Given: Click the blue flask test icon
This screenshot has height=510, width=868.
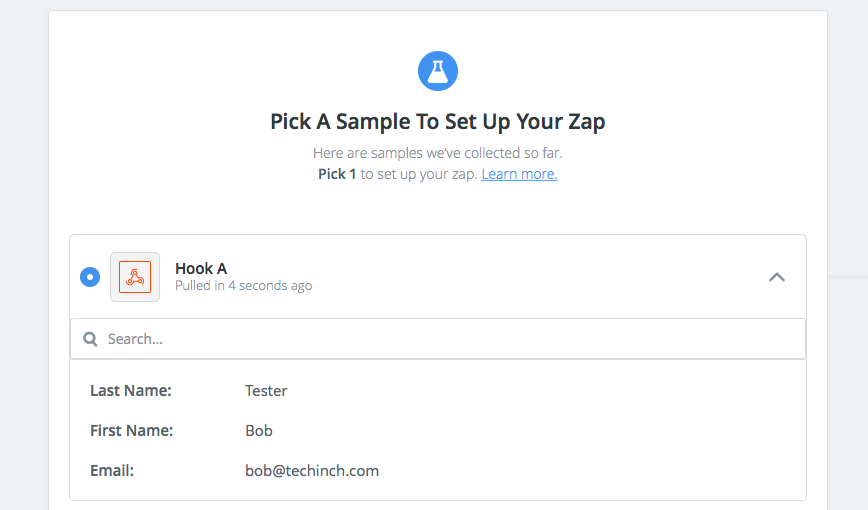Looking at the screenshot, I should (437, 71).
